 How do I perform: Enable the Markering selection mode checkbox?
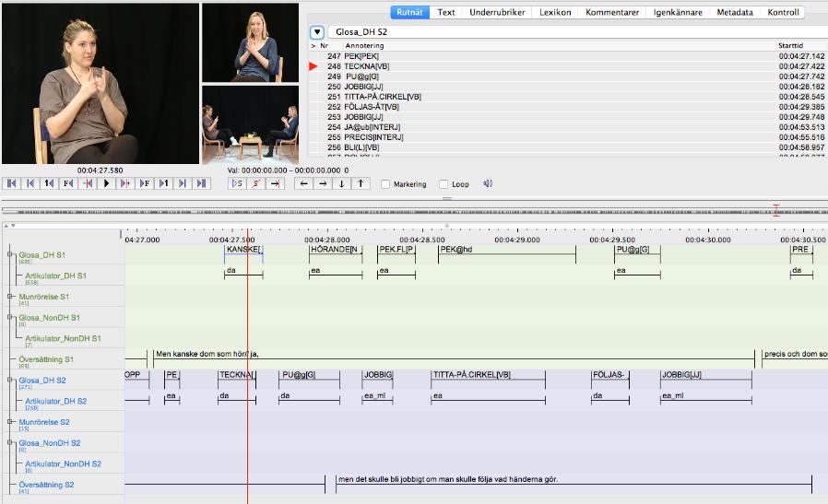[385, 184]
